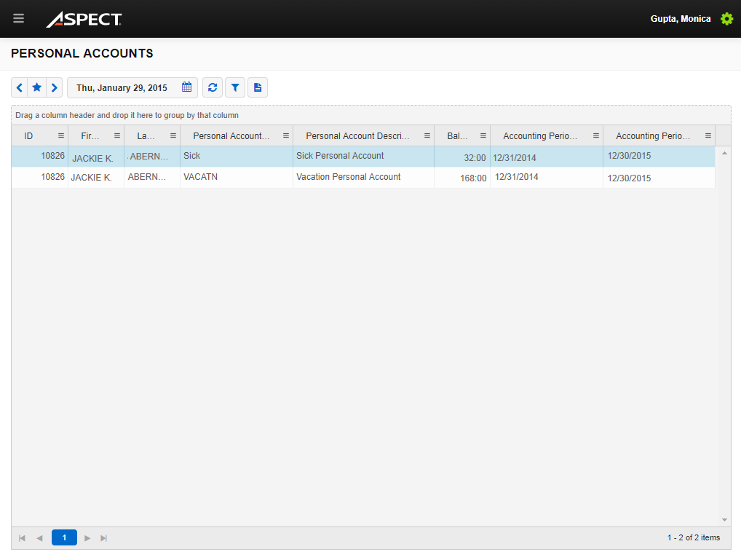This screenshot has height=560, width=741.
Task: Jump to today using the star icon
Action: pyautogui.click(x=36, y=87)
